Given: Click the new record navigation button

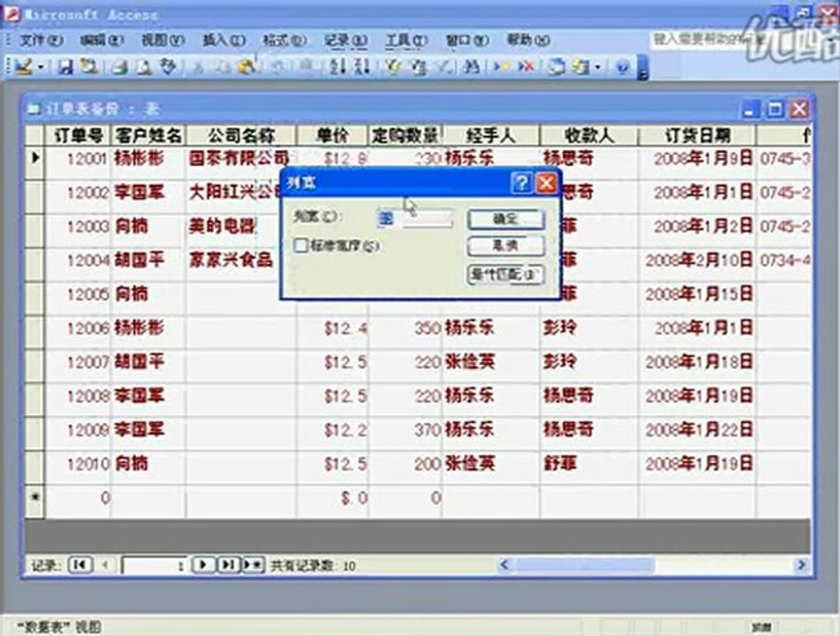Looking at the screenshot, I should (253, 564).
